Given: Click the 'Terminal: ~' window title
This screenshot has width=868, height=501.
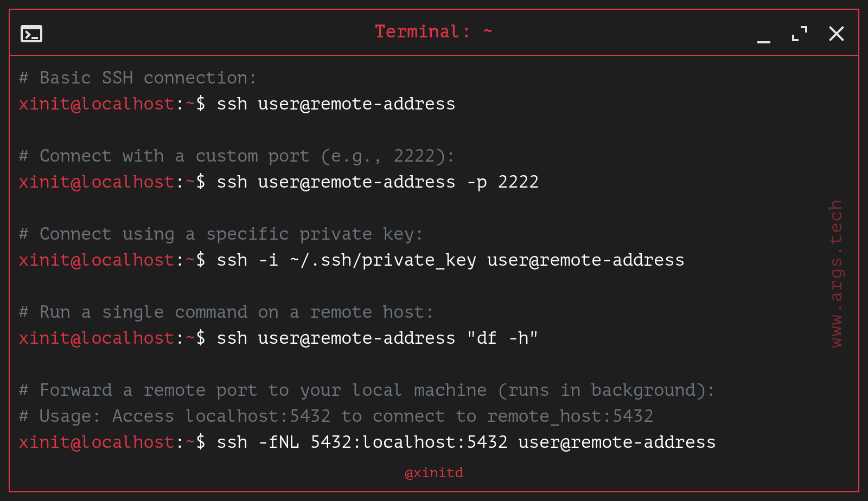Looking at the screenshot, I should coord(433,31).
